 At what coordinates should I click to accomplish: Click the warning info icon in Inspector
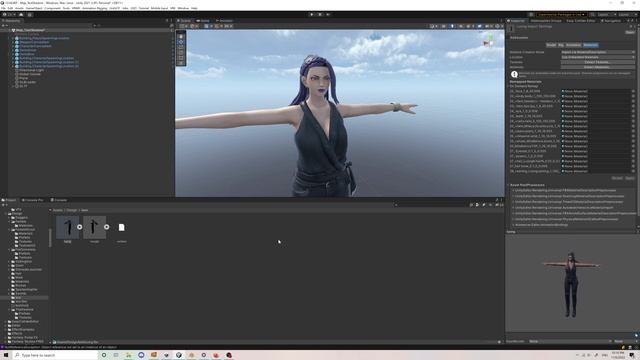[x=514, y=74]
